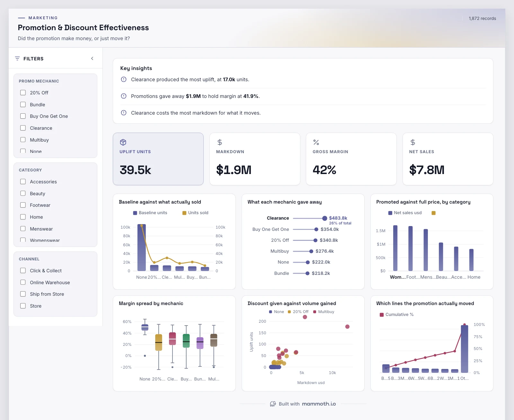Click the 20% Off lollipop marker $340.8k

click(x=315, y=240)
